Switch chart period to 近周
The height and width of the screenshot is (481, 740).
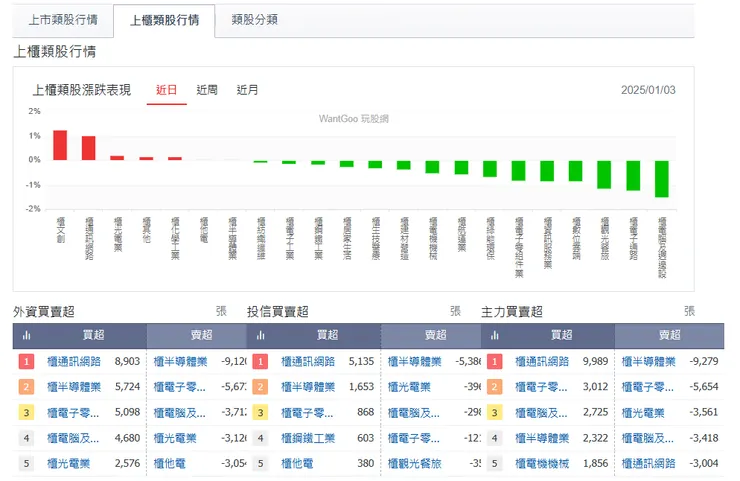click(207, 90)
